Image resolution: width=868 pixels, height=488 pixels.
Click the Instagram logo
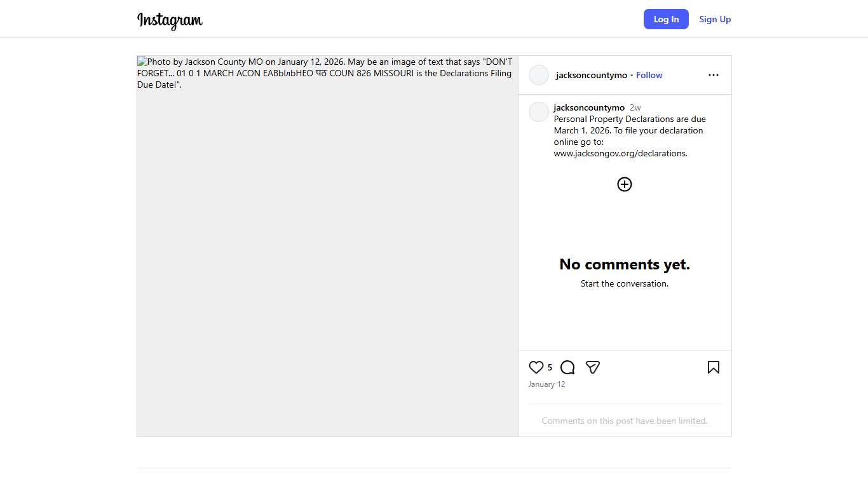(x=170, y=20)
